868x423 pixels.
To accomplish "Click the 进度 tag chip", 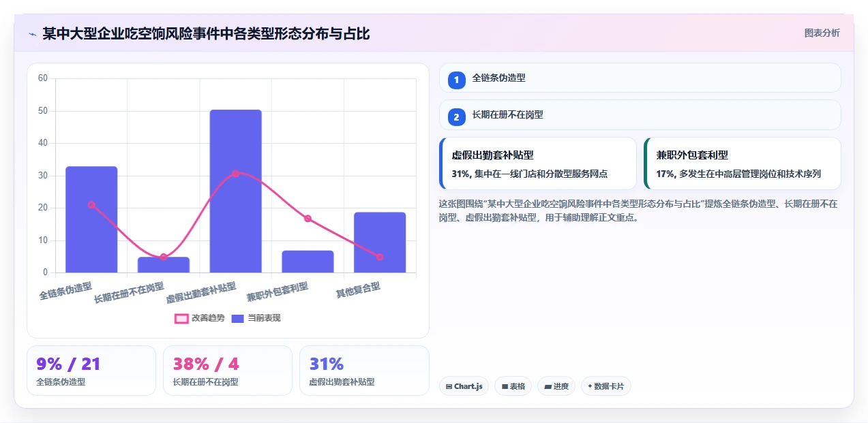I will 556,386.
